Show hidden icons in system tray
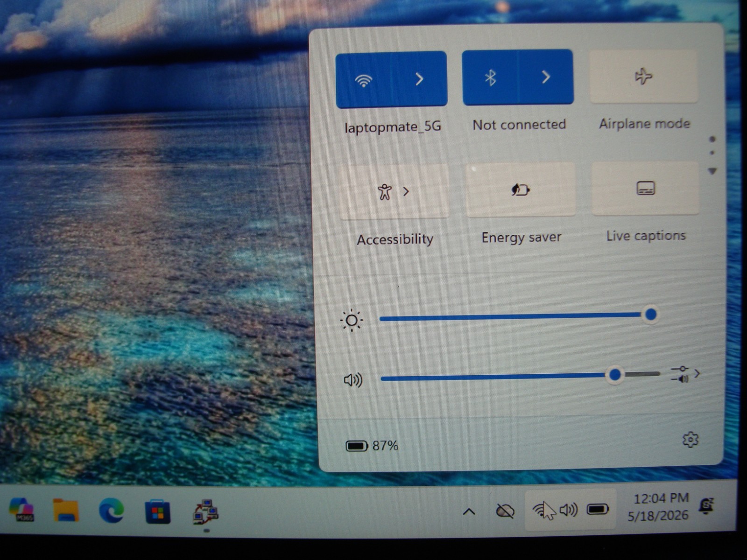The image size is (747, 560). point(469,512)
